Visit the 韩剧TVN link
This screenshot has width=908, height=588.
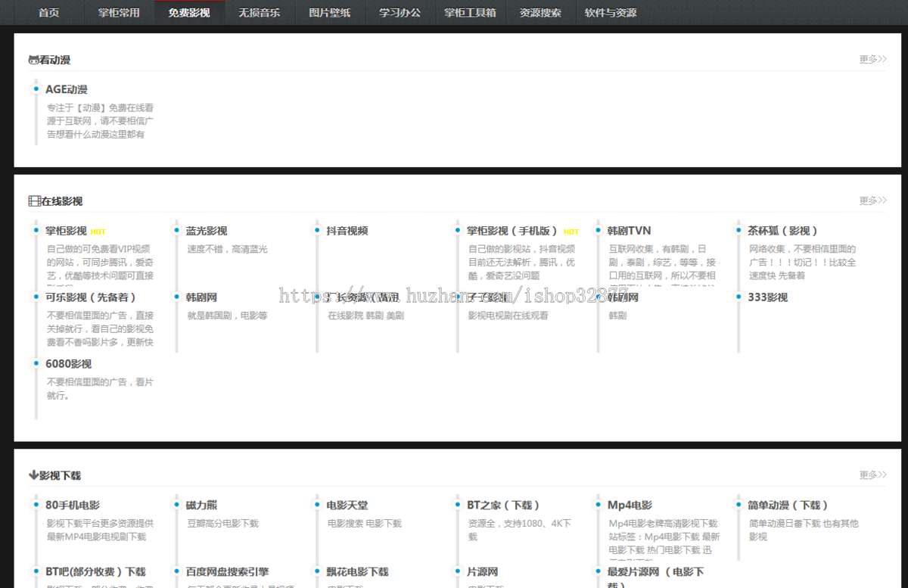click(630, 231)
